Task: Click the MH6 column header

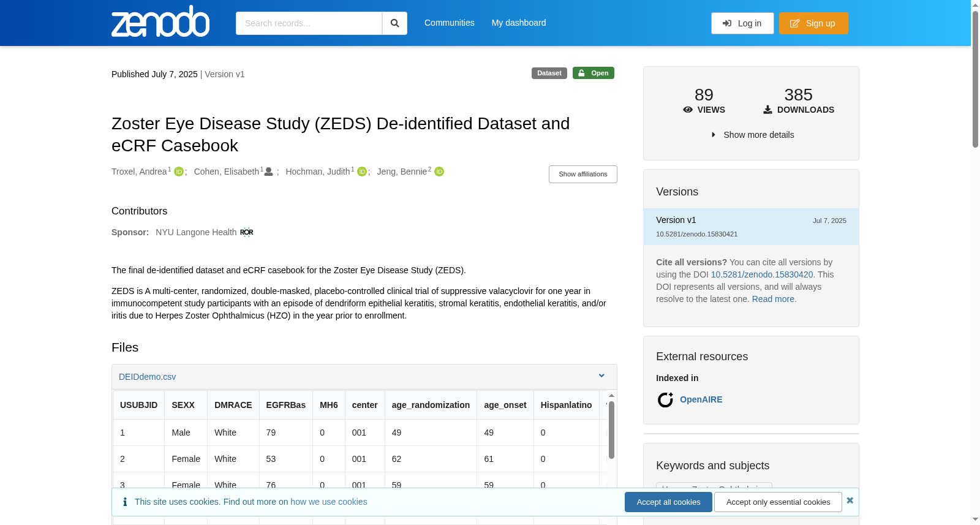Action: coord(329,405)
